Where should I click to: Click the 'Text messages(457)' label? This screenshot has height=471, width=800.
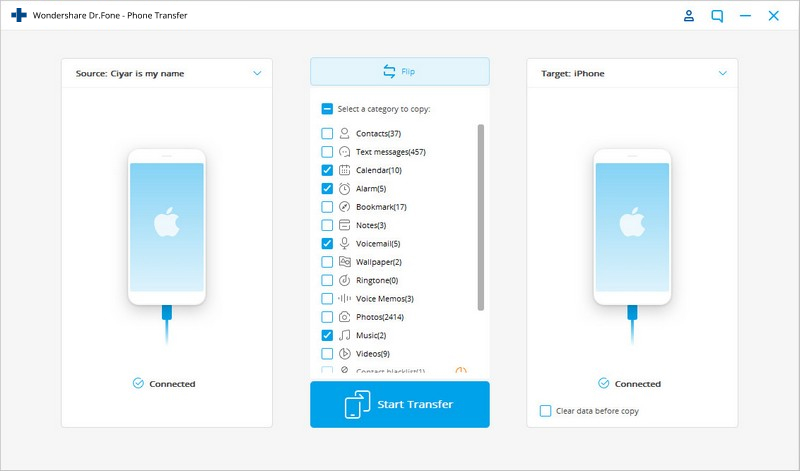(391, 152)
